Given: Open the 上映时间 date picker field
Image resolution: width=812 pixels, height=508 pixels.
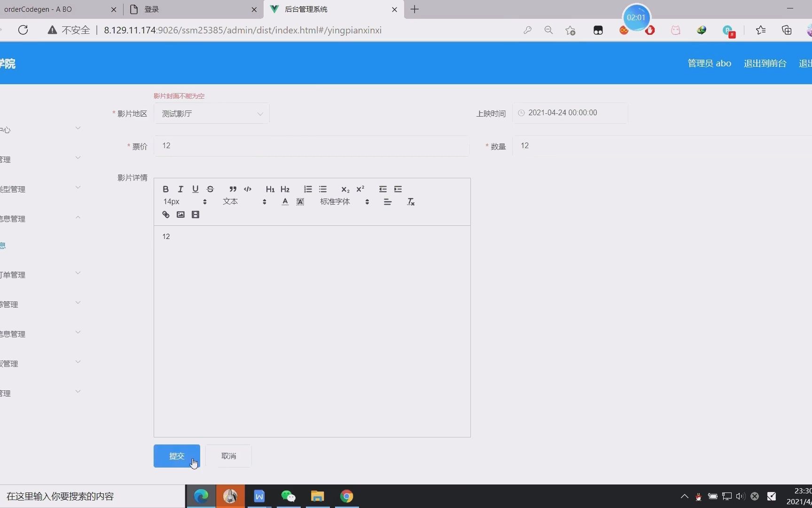Looking at the screenshot, I should coord(570,113).
